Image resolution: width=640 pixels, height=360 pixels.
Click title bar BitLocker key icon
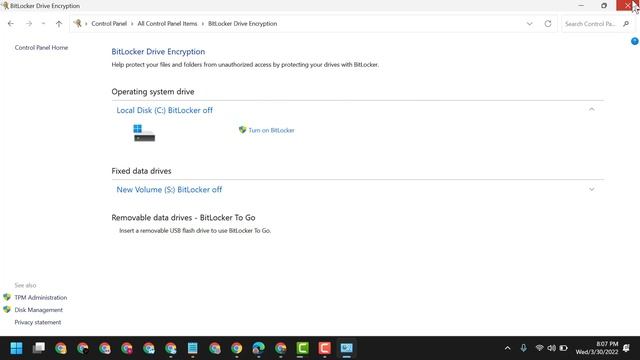coord(5,6)
